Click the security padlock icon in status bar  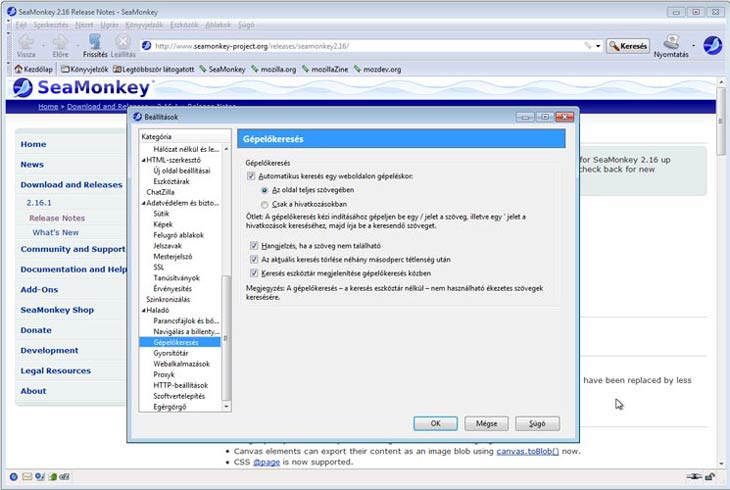tap(710, 476)
